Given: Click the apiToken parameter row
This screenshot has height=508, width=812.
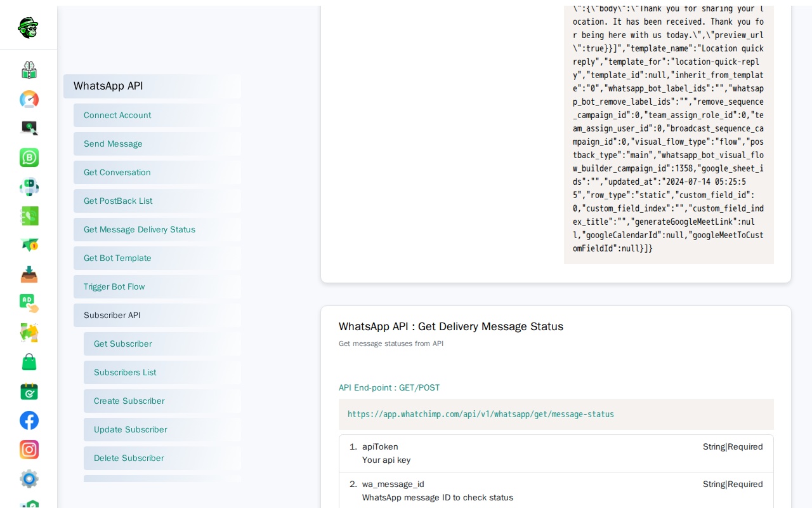Looking at the screenshot, I should pyautogui.click(x=556, y=453).
